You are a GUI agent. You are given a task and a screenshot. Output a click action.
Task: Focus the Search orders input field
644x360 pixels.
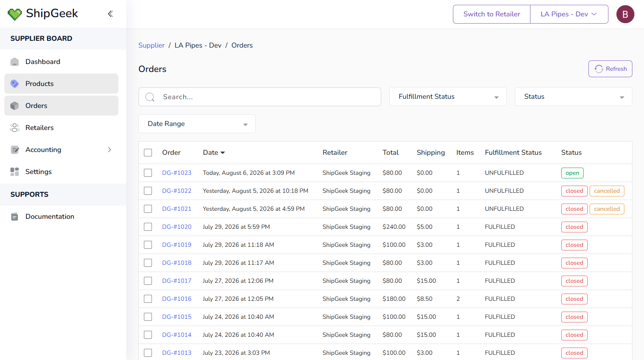click(260, 97)
